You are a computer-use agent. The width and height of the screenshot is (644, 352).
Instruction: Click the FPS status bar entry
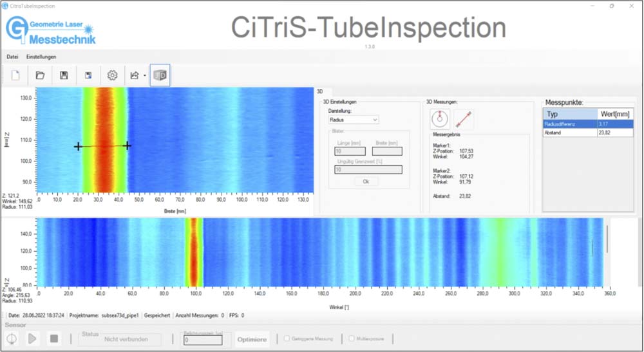click(236, 315)
